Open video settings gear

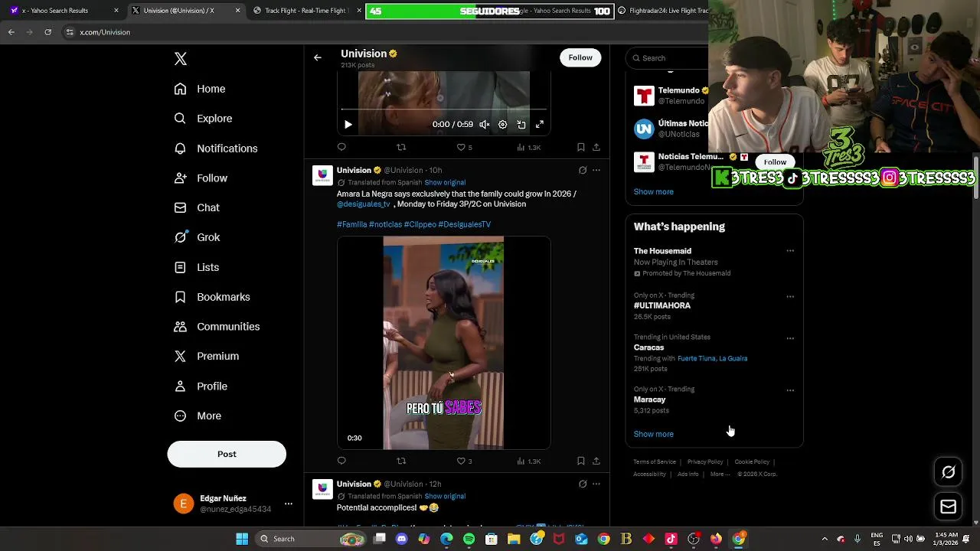pyautogui.click(x=503, y=124)
